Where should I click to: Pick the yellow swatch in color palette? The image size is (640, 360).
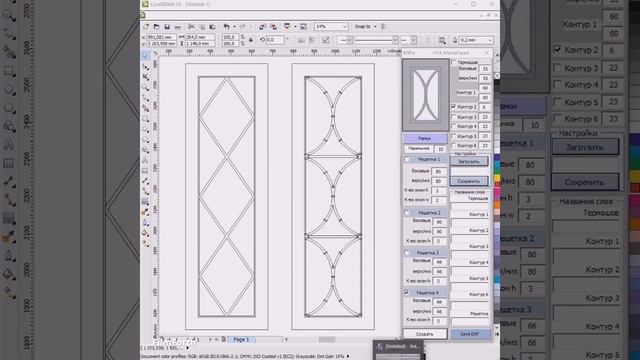497,178
